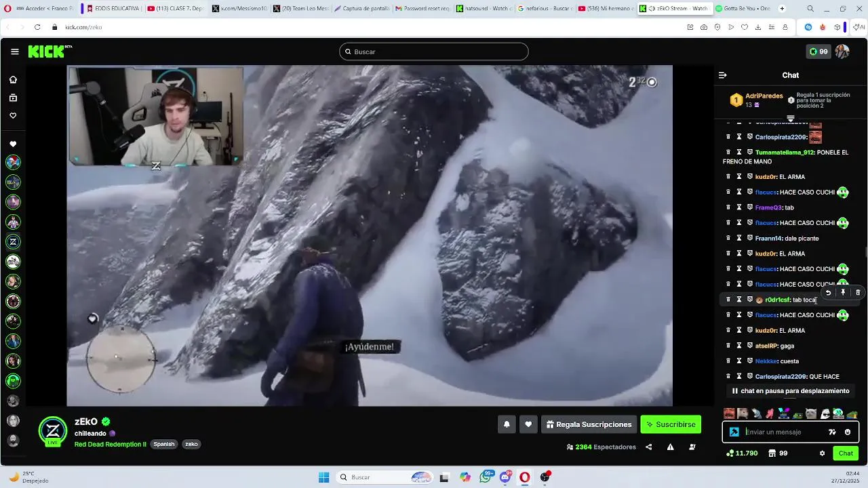Image resolution: width=868 pixels, height=488 pixels.
Task: Open the hamburger sidebar menu
Action: 14,52
